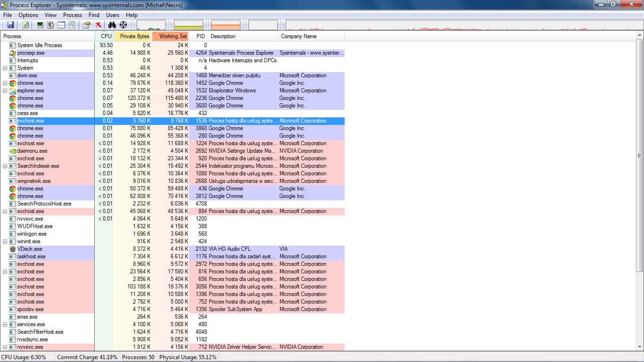Screen dimensions: 644x362
Task: Sort by the CPU column header
Action: point(105,36)
